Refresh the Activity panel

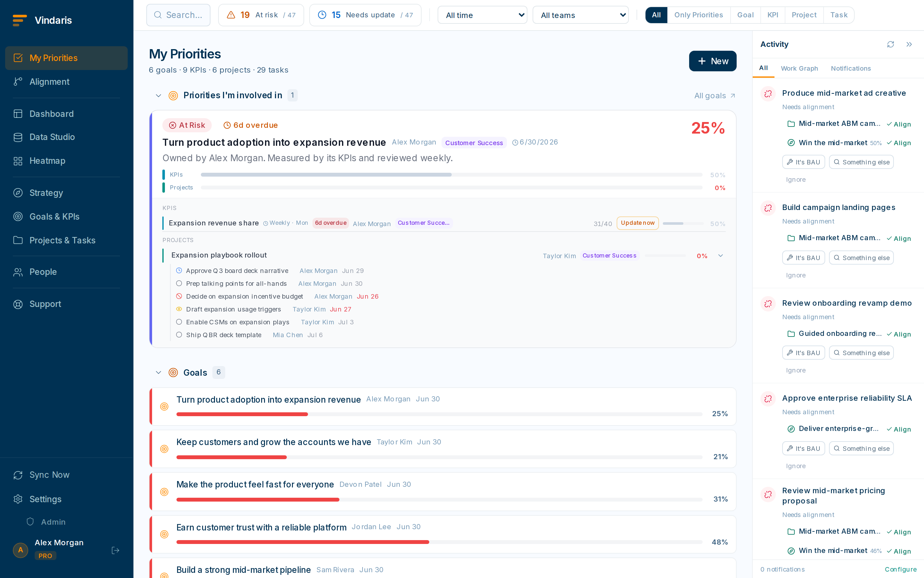click(890, 44)
